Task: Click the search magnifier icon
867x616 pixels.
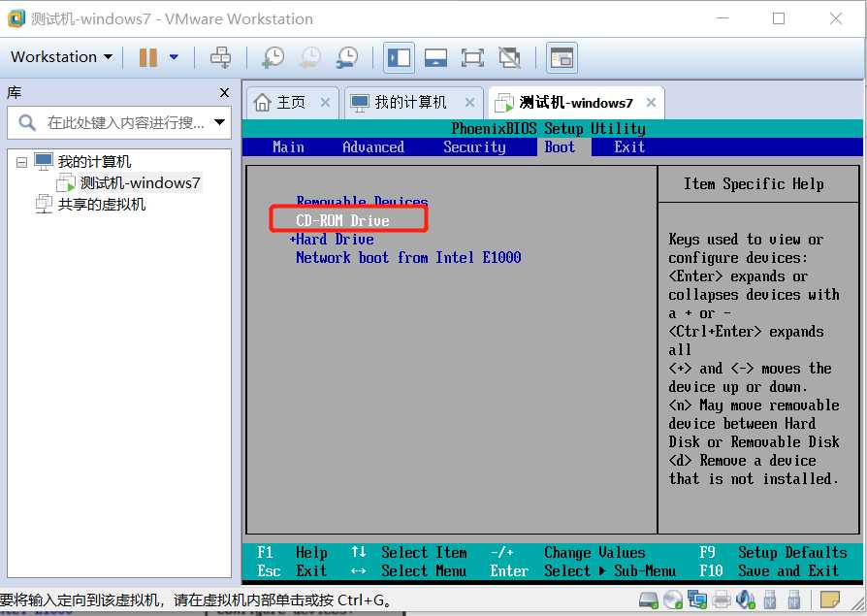Action: click(x=26, y=122)
